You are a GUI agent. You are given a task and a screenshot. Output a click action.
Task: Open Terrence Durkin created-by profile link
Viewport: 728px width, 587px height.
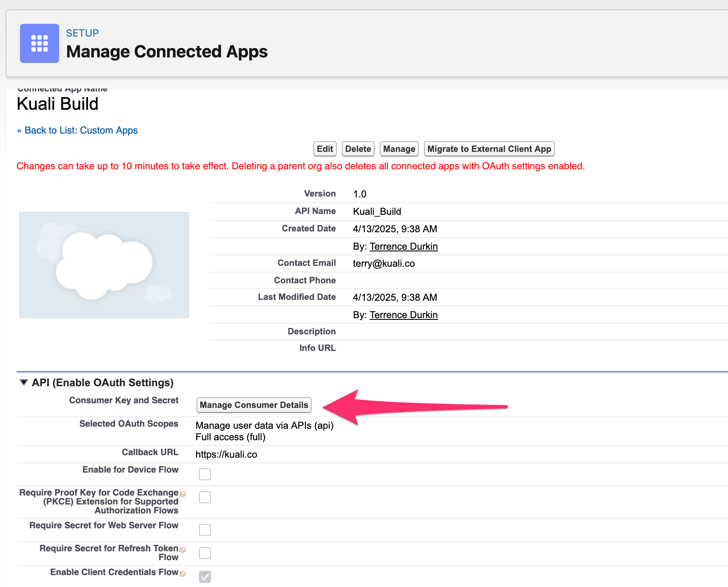click(403, 246)
